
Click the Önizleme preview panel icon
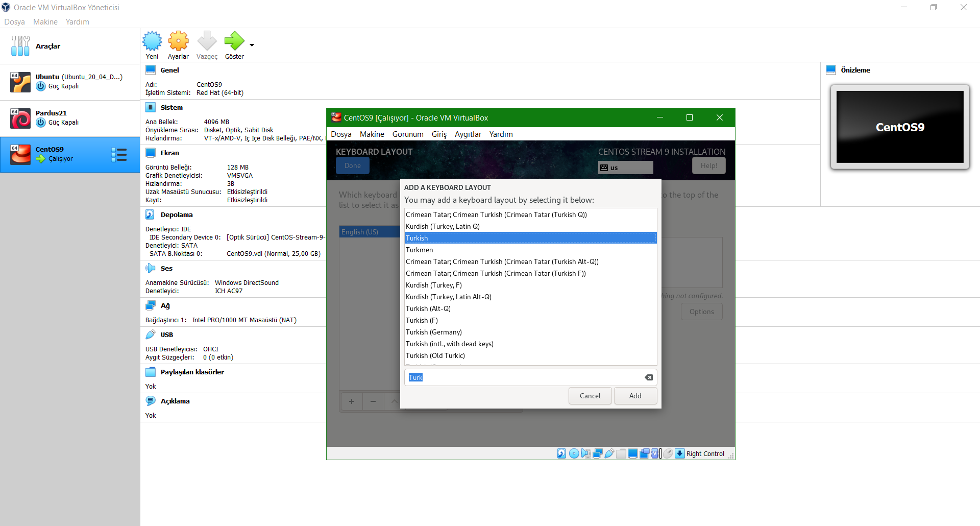pos(831,70)
